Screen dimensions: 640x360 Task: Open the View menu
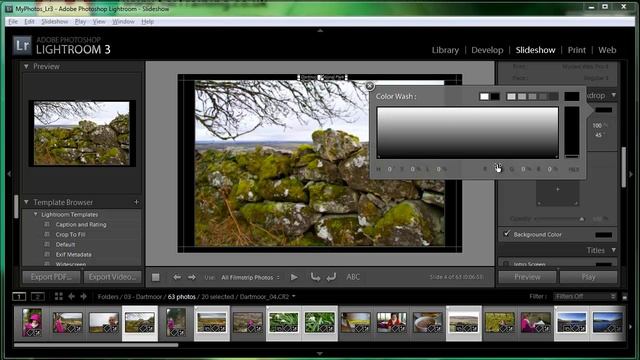pyautogui.click(x=99, y=22)
